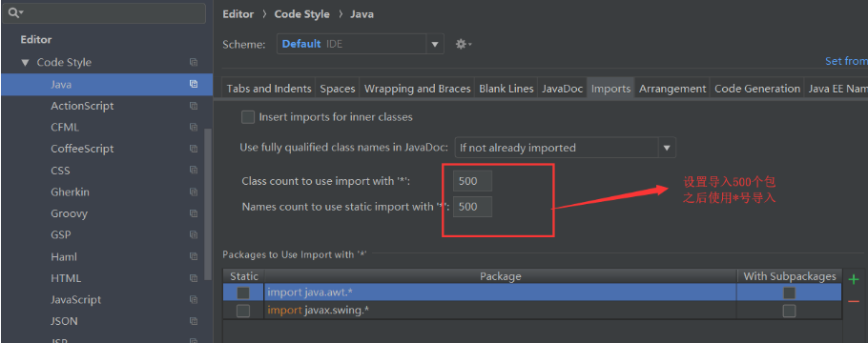868x343 pixels.
Task: Click the red minus remove package icon
Action: [x=854, y=301]
